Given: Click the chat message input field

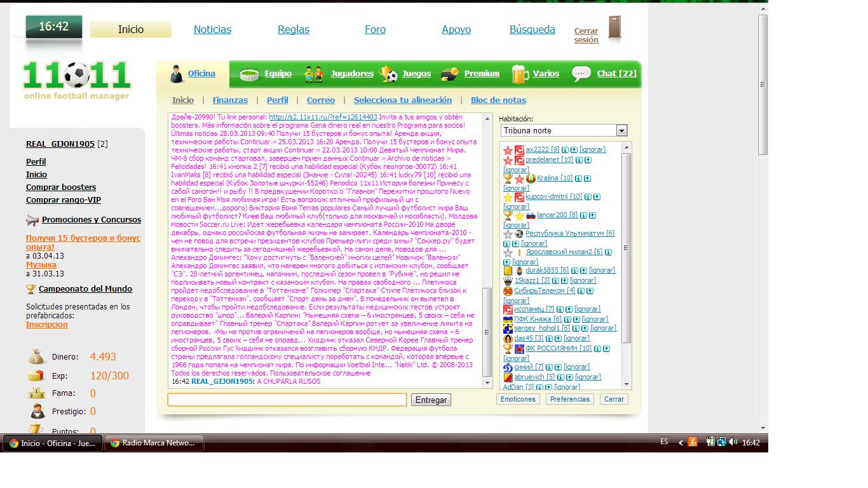Looking at the screenshot, I should (287, 400).
